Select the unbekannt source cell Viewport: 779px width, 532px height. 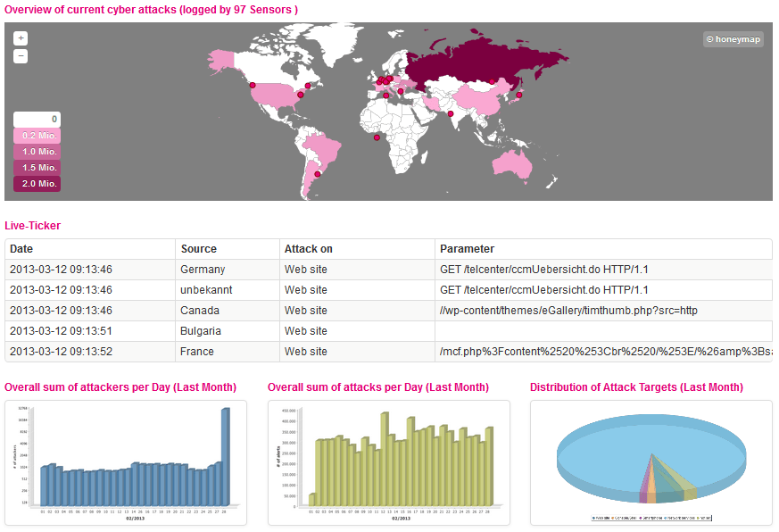(x=228, y=290)
